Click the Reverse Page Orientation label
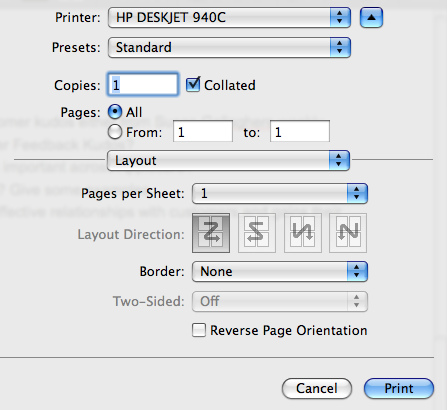This screenshot has width=447, height=410. [x=289, y=331]
